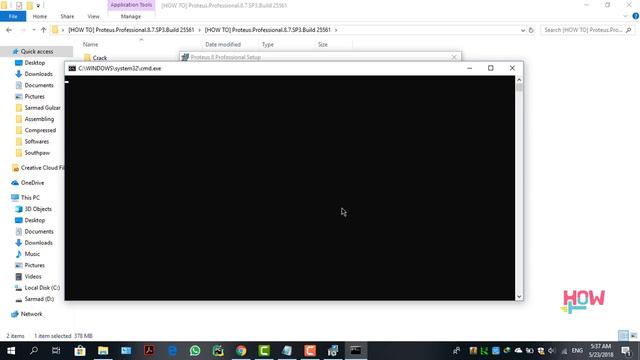
Task: Open Documents under Quick access
Action: (39, 85)
